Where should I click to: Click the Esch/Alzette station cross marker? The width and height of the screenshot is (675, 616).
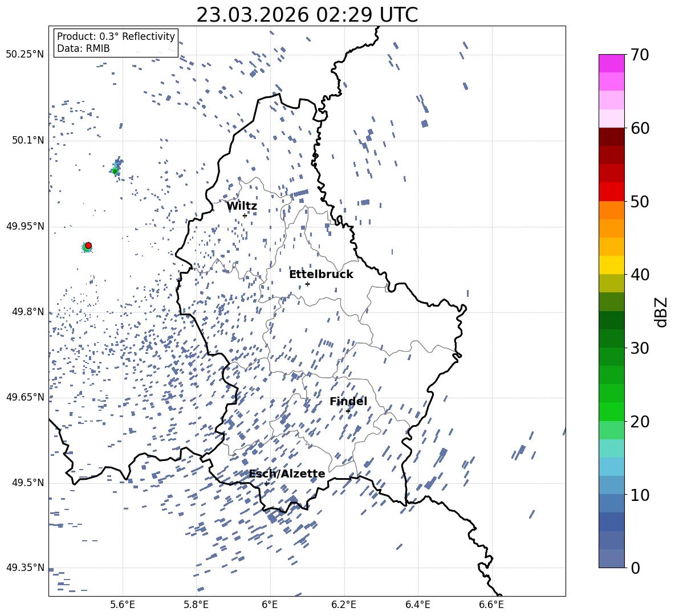pos(266,483)
